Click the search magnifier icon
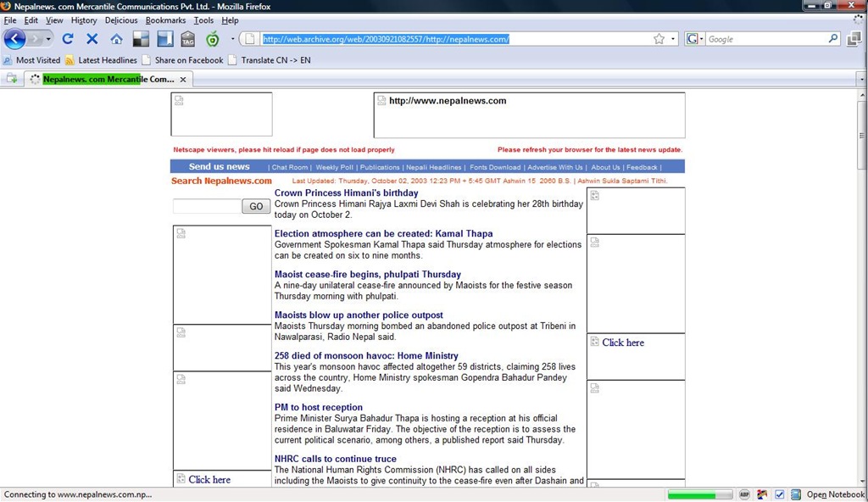 pos(833,39)
